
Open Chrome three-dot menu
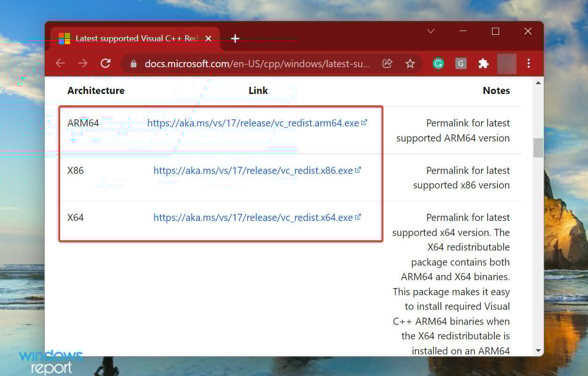tap(529, 63)
